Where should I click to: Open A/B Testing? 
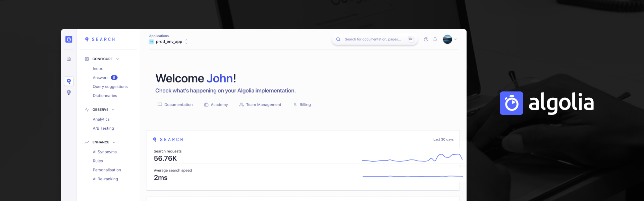tap(103, 128)
